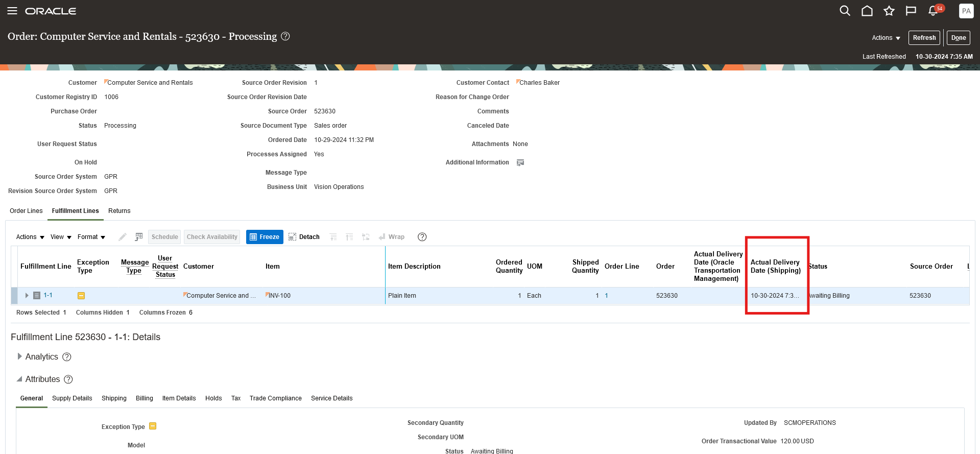Open the Supply Details tab
The width and height of the screenshot is (980, 454).
point(72,398)
